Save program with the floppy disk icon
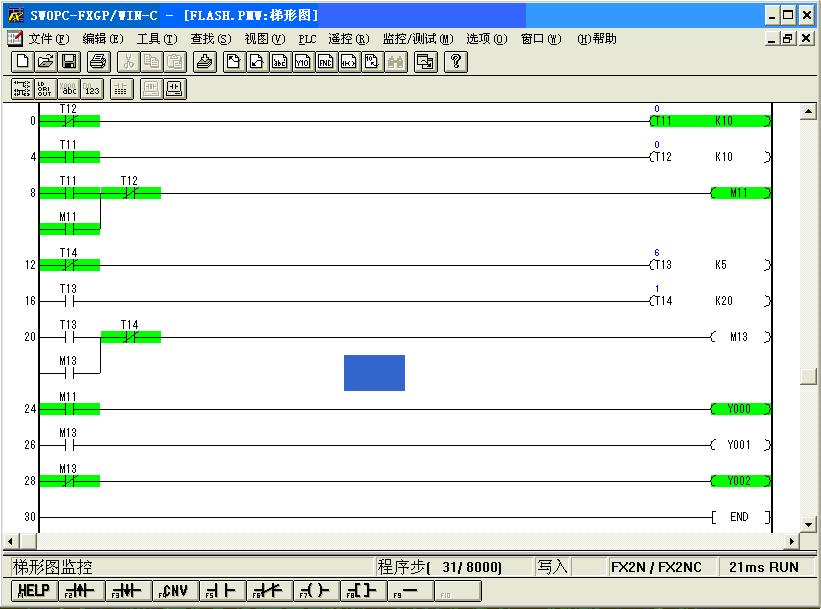 click(69, 62)
